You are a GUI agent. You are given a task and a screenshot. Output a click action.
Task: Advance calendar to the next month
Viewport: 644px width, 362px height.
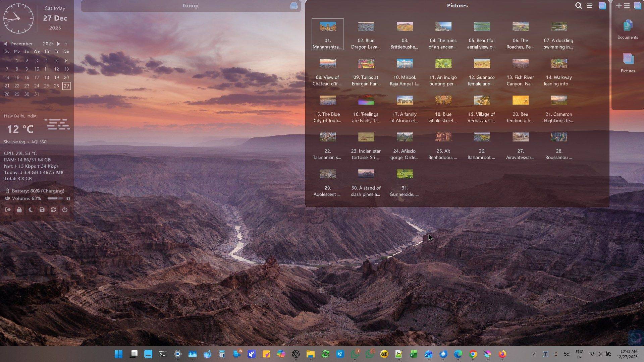tap(59, 44)
